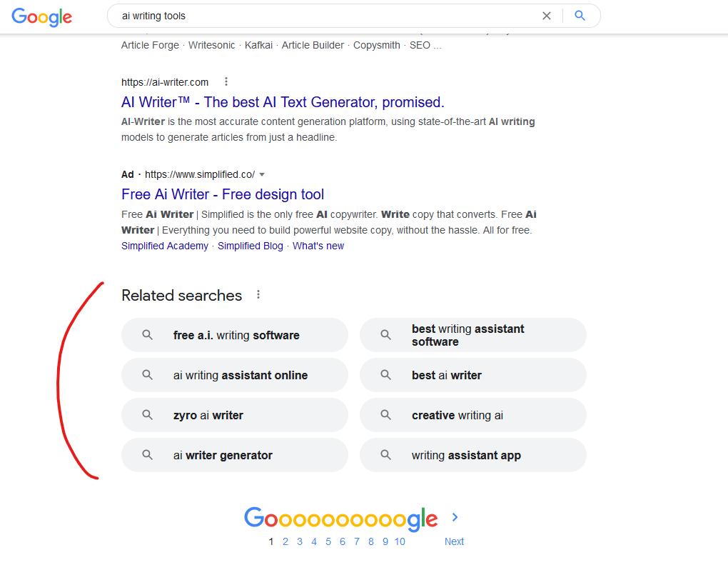
Task: Click the blue search magnifier button
Action: [580, 16]
